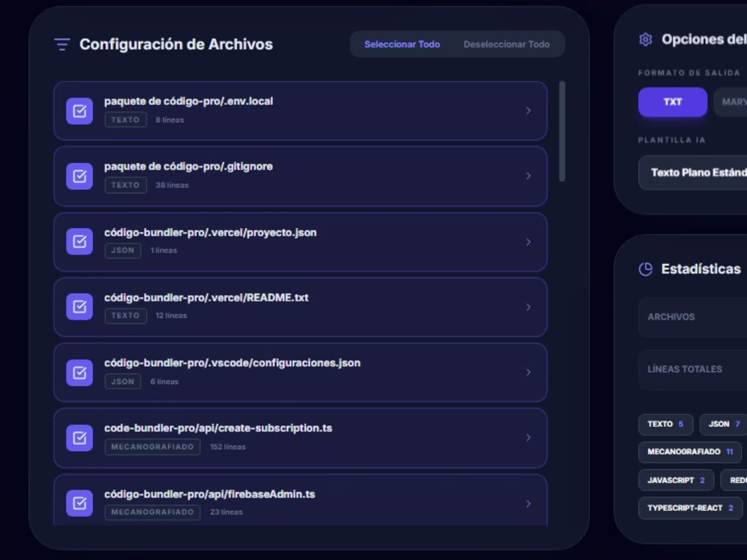Viewport: 747px width, 560px height.
Task: Click the JSON 7 statistics chip
Action: [722, 424]
